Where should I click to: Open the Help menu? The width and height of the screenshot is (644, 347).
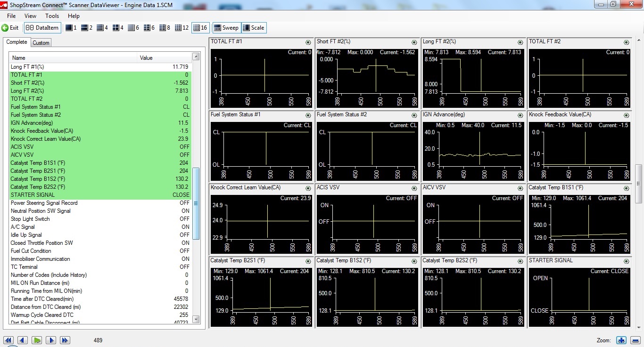[74, 16]
